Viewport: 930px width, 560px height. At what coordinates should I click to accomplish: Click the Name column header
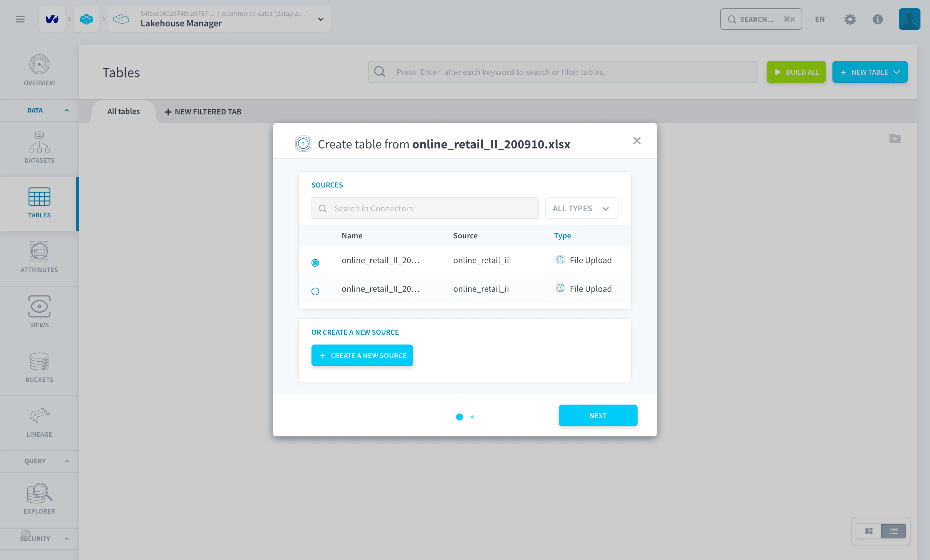click(352, 236)
